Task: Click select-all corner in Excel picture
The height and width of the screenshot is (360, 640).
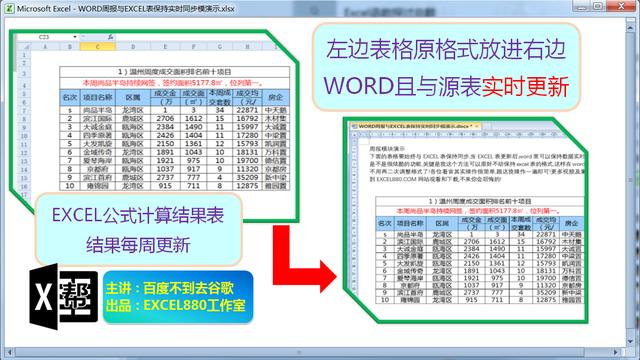Action: click(x=24, y=47)
